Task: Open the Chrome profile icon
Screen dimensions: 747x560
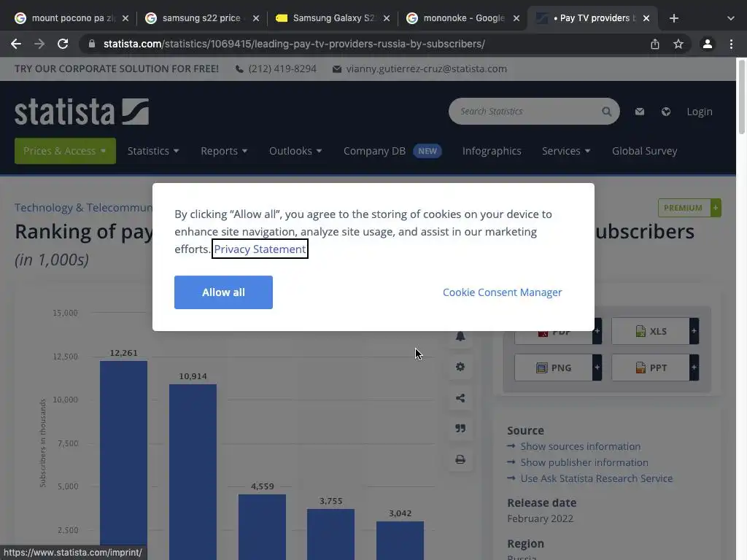Action: pos(708,44)
